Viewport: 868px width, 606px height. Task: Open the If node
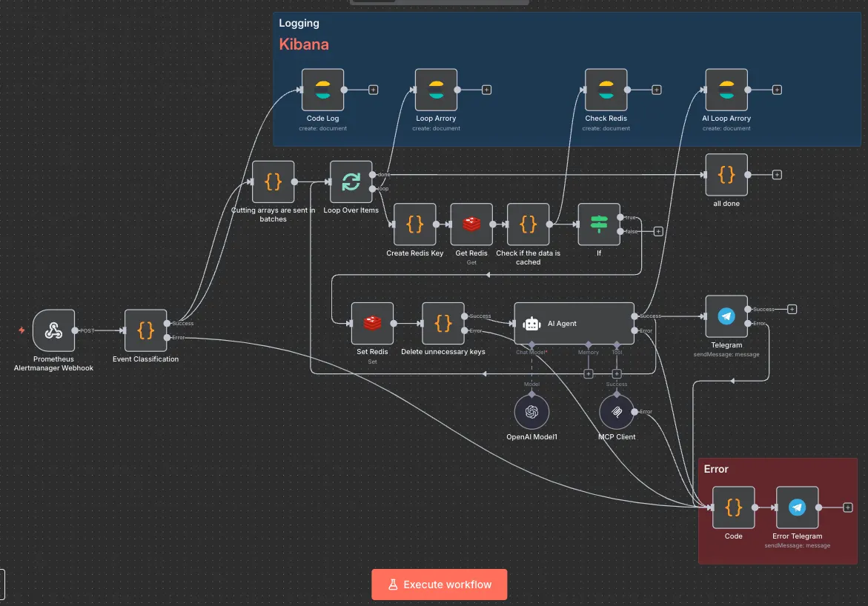pyautogui.click(x=599, y=224)
